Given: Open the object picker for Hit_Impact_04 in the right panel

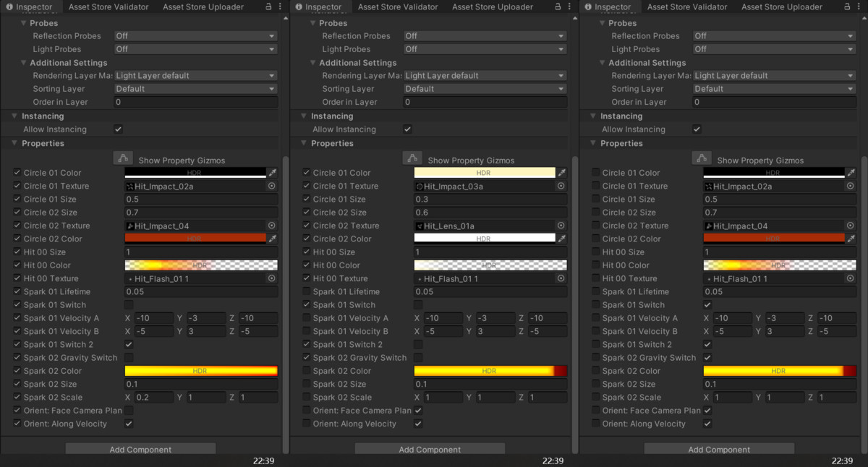Looking at the screenshot, I should 851,226.
